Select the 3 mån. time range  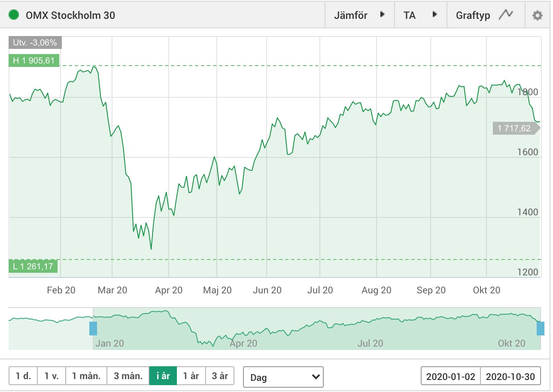(128, 376)
